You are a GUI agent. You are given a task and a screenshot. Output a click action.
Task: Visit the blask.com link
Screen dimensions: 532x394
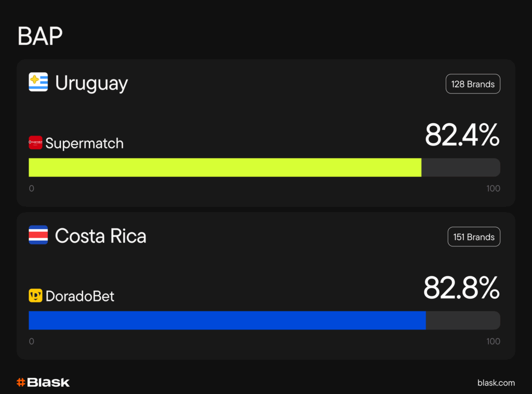[x=496, y=383]
